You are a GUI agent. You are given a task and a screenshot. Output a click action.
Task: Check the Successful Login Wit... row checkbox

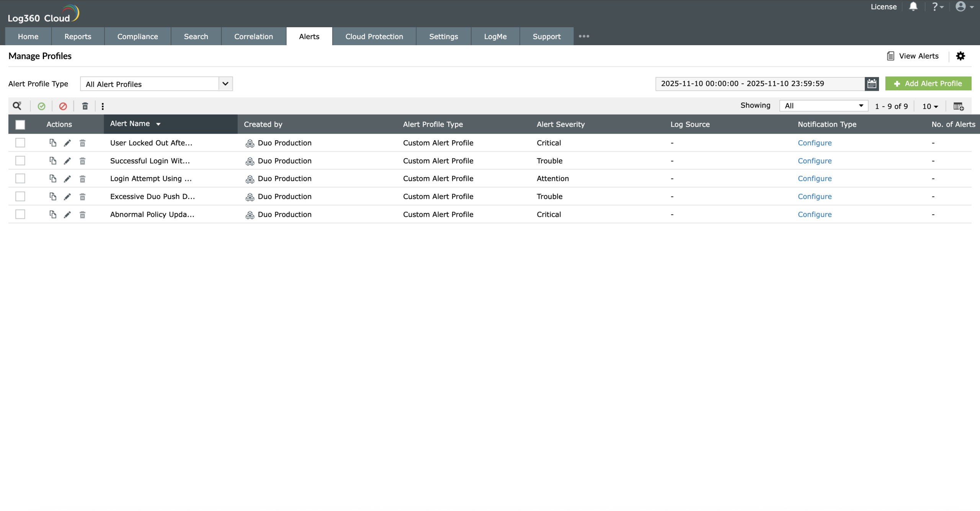click(x=20, y=161)
